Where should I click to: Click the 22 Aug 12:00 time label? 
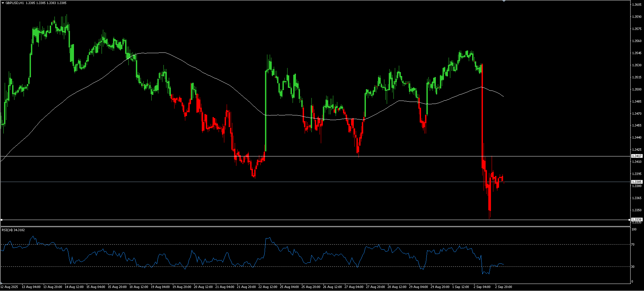pos(268,287)
